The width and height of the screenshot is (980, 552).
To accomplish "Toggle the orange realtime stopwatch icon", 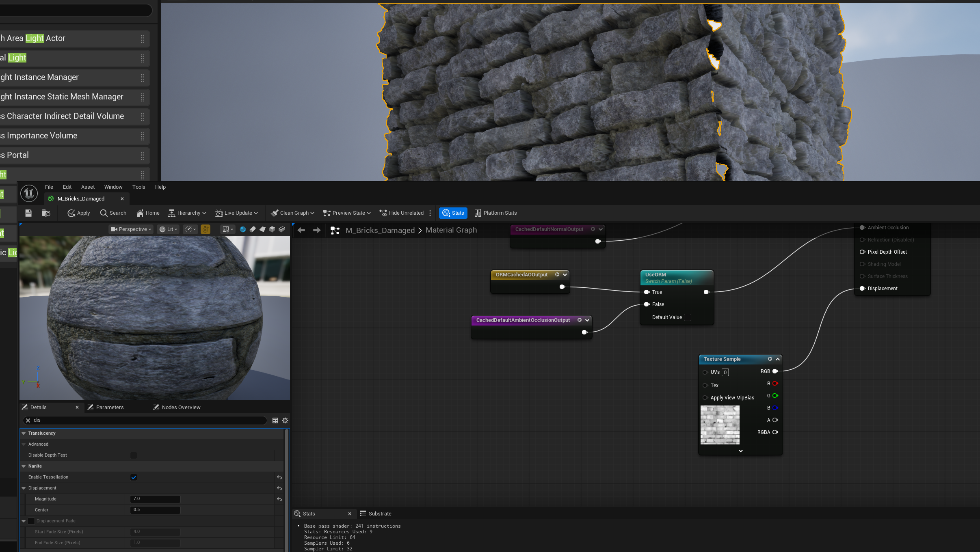I will [206, 229].
